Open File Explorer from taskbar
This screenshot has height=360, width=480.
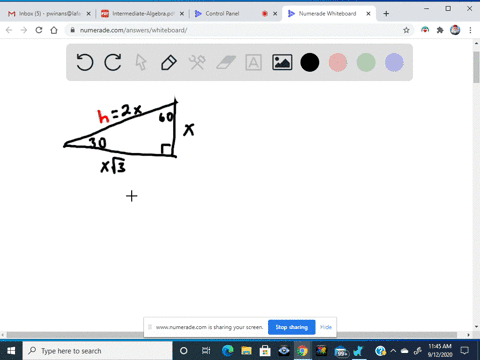tap(246, 351)
